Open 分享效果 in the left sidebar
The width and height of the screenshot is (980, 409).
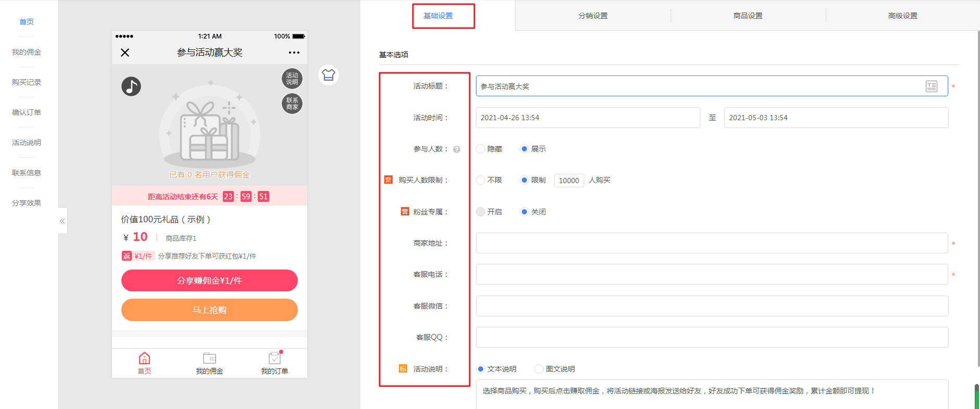(27, 203)
